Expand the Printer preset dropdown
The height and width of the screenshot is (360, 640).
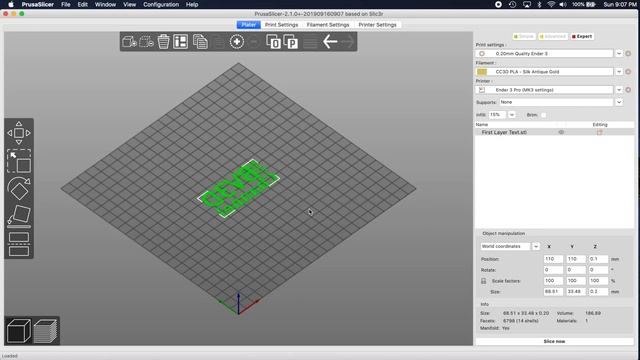coord(619,90)
